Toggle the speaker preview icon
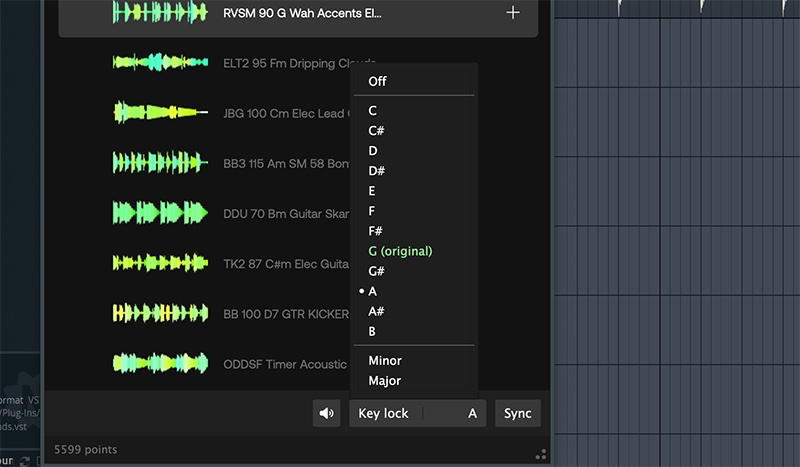 (326, 413)
